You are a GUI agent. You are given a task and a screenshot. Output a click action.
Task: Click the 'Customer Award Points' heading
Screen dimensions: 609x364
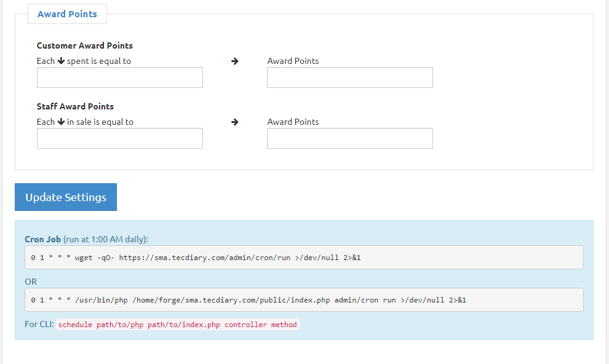click(x=85, y=45)
